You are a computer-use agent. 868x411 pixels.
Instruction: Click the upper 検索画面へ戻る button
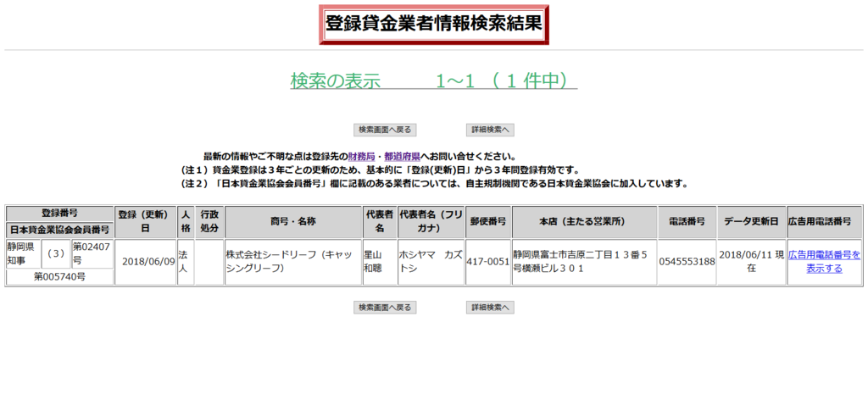point(385,130)
